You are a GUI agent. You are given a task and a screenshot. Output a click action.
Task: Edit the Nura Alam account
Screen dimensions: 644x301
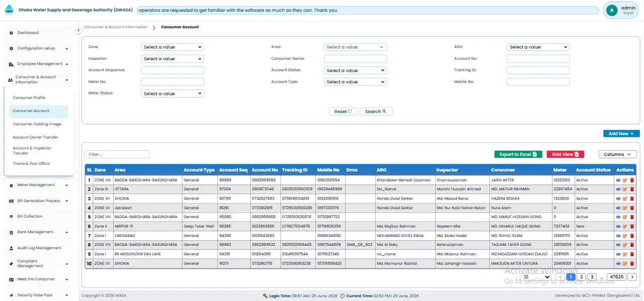(x=625, y=208)
